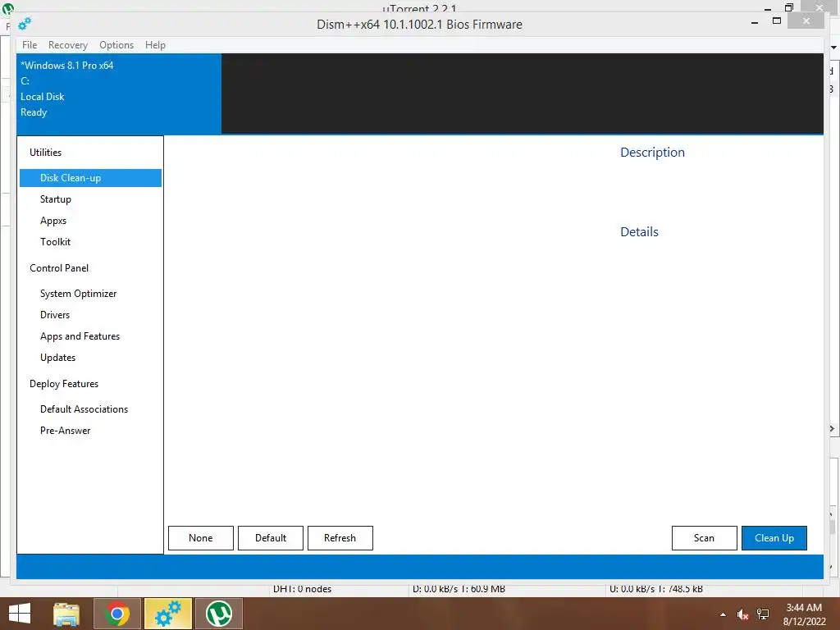Click upload speed in uTorrent status bar
Viewport: 840px width, 630px height.
coord(656,589)
